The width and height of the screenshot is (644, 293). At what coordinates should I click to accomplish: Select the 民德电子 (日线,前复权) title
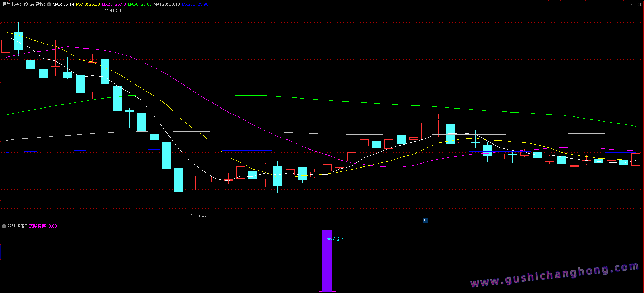[x=24, y=4]
